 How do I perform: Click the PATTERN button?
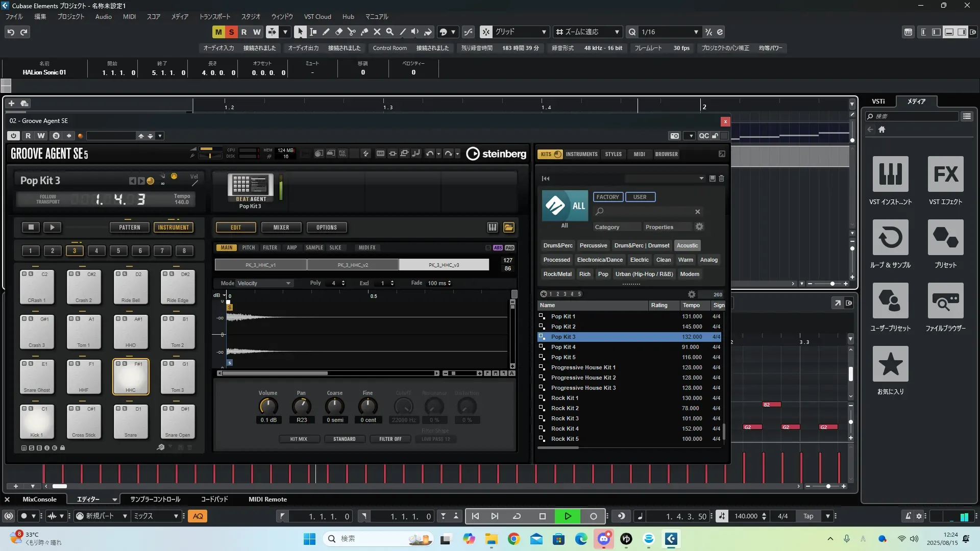tap(129, 228)
